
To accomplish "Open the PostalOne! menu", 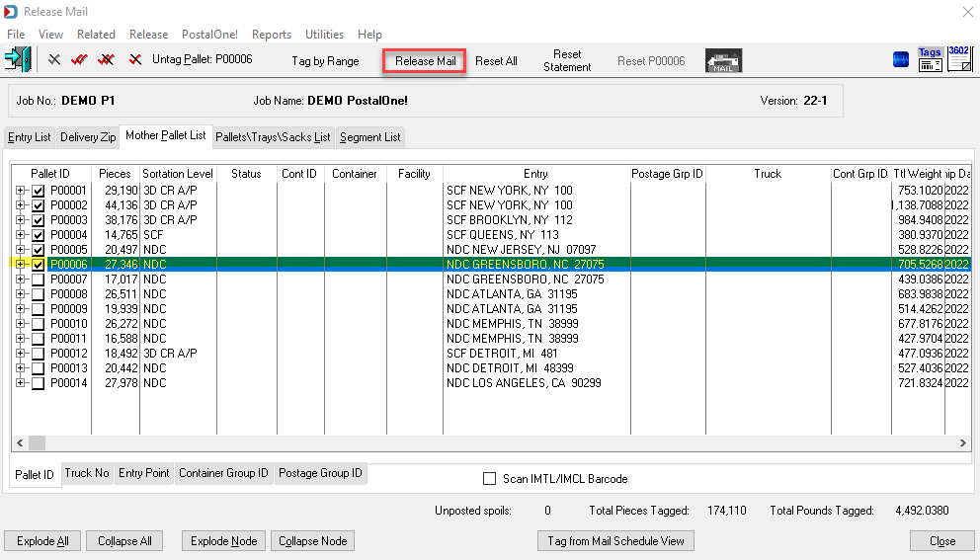I will 209,35.
